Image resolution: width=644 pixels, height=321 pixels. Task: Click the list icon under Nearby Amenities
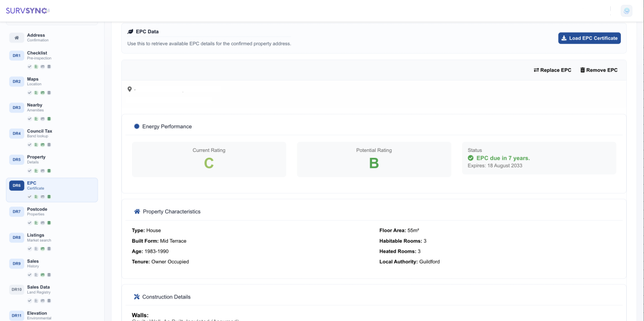pyautogui.click(x=36, y=119)
